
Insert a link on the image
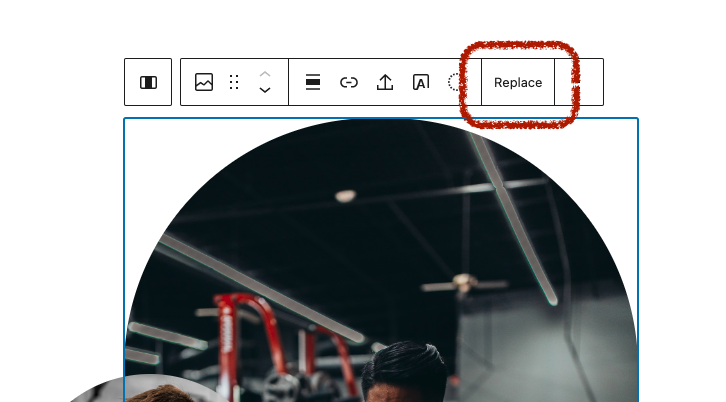coord(349,82)
